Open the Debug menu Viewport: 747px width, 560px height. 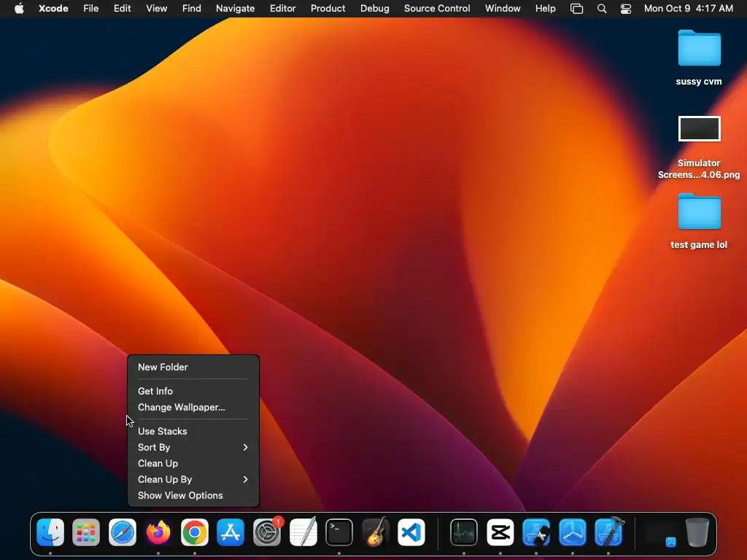click(x=374, y=9)
